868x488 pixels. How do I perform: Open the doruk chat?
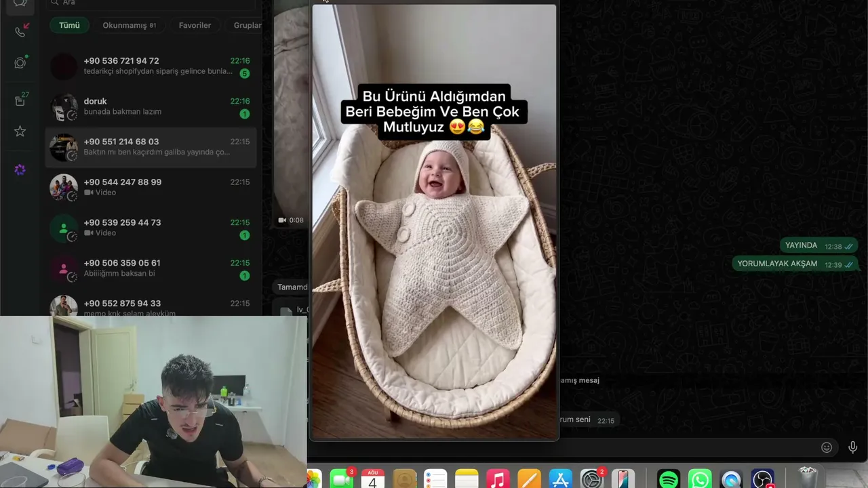pyautogui.click(x=151, y=107)
